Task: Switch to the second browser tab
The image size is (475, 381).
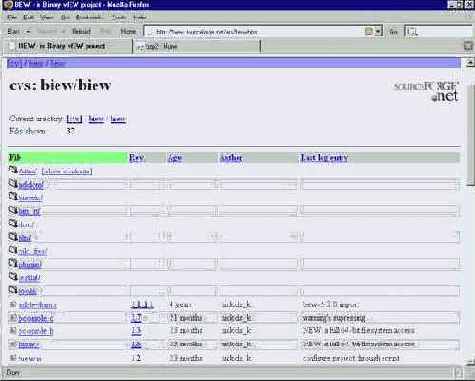Action: pyautogui.click(x=196, y=46)
